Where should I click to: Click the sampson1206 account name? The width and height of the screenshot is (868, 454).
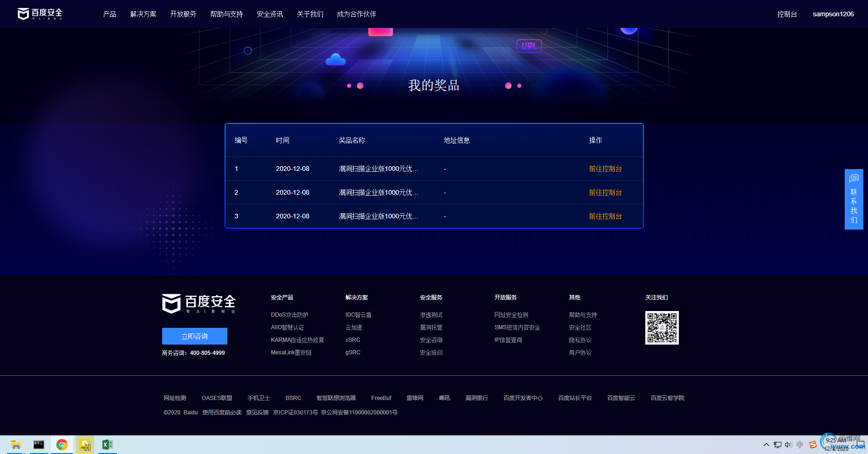tap(833, 14)
